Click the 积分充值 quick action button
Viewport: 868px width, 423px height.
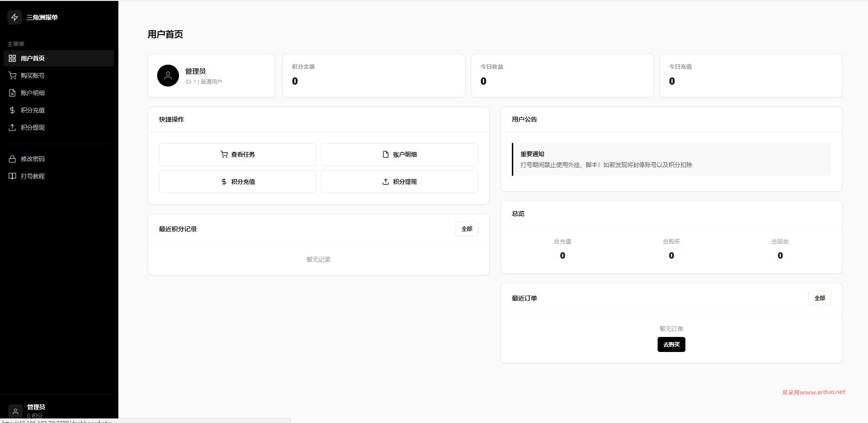238,182
